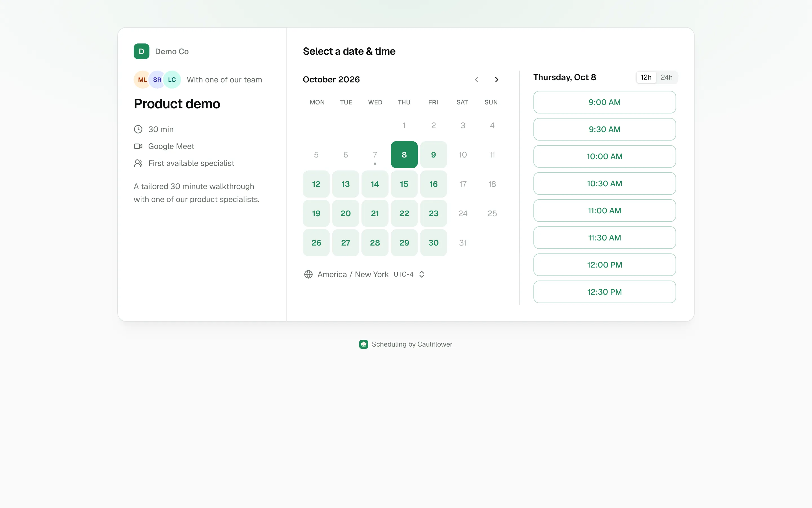Viewport: 812px width, 508px height.
Task: Choose the 10:00 AM time slot
Action: pyautogui.click(x=604, y=157)
